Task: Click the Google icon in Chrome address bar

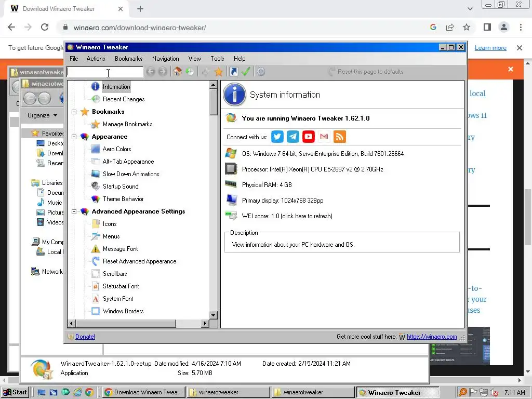Action: pyautogui.click(x=433, y=27)
